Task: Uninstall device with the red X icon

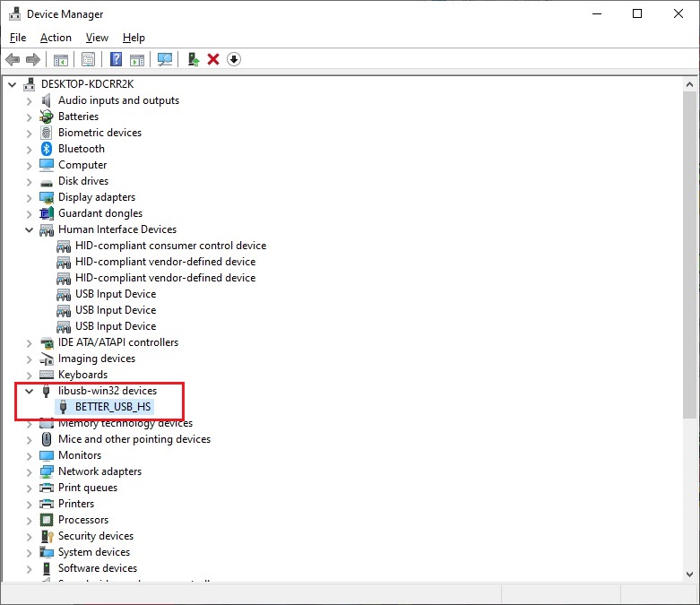Action: pyautogui.click(x=213, y=59)
